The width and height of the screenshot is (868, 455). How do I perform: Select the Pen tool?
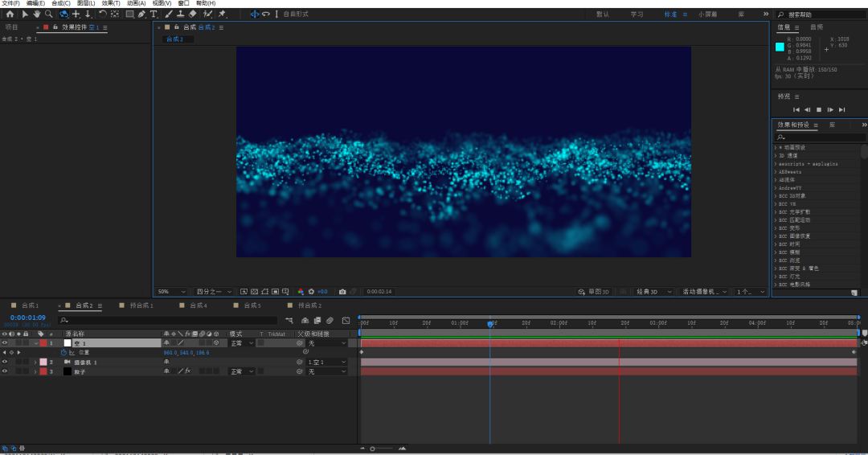tap(141, 14)
